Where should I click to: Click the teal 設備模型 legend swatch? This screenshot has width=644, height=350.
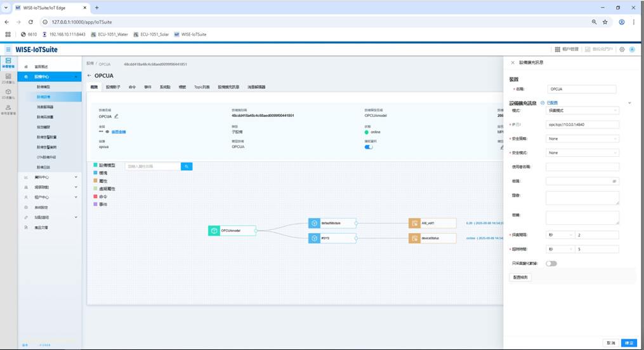(x=96, y=165)
